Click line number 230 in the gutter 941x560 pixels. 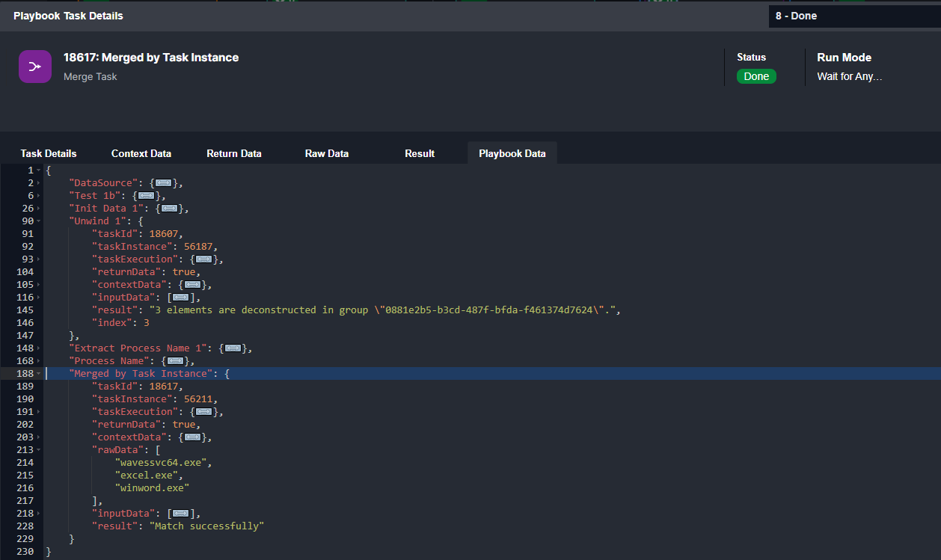click(25, 552)
